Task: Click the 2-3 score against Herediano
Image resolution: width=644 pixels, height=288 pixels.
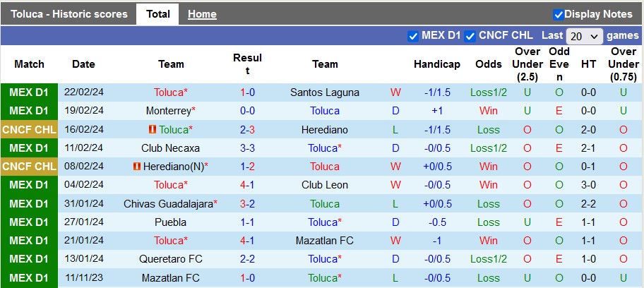Action: (x=247, y=130)
